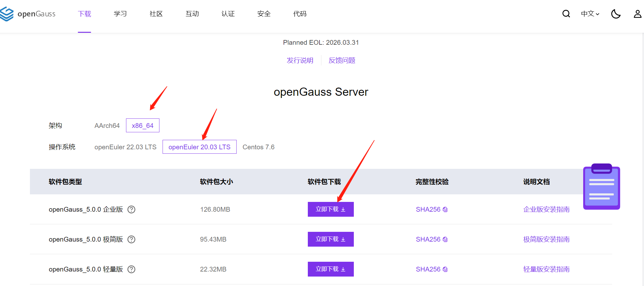The width and height of the screenshot is (644, 286).
Task: Click the openGauss logo
Action: 28,14
